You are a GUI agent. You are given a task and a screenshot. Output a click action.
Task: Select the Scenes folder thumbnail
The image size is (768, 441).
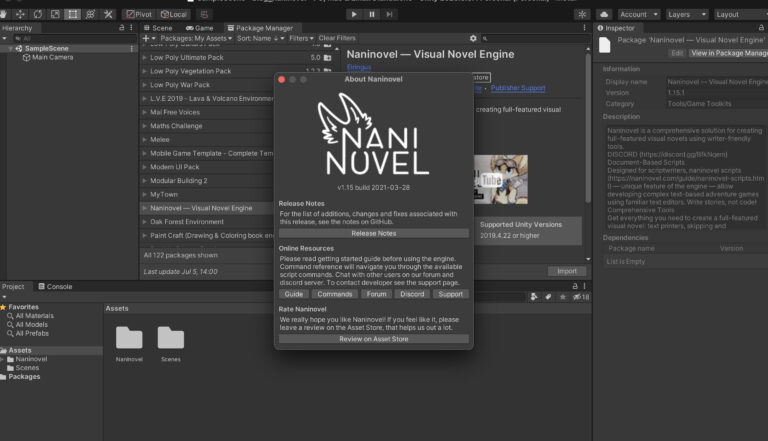click(171, 338)
